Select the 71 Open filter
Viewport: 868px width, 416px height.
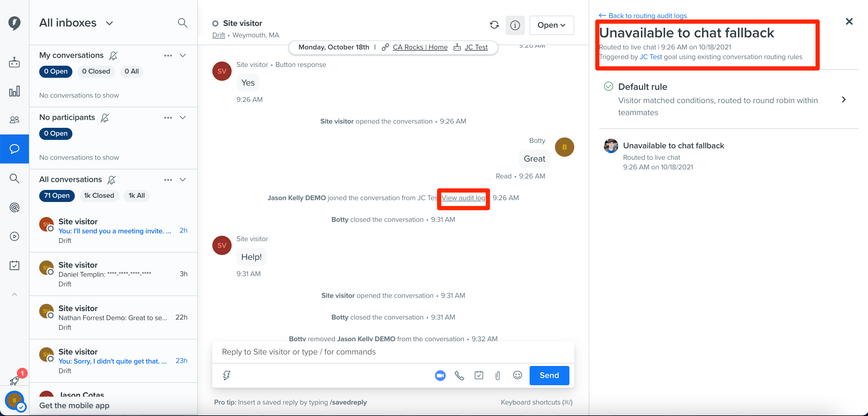coord(57,195)
